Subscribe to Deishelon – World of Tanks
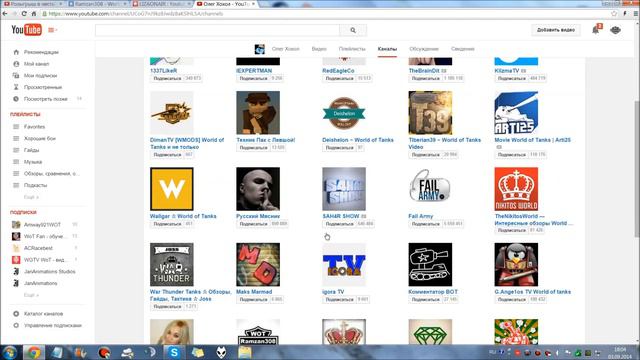The image size is (640, 360). coord(340,148)
